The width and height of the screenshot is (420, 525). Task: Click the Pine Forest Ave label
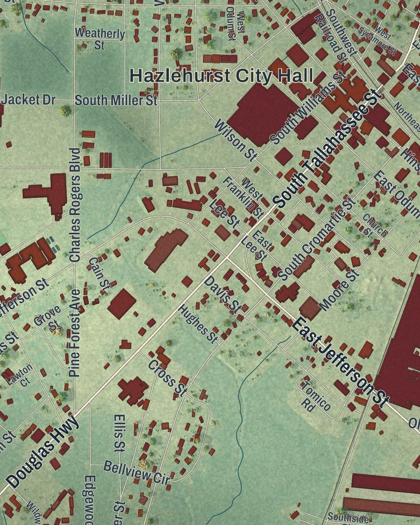tap(75, 333)
